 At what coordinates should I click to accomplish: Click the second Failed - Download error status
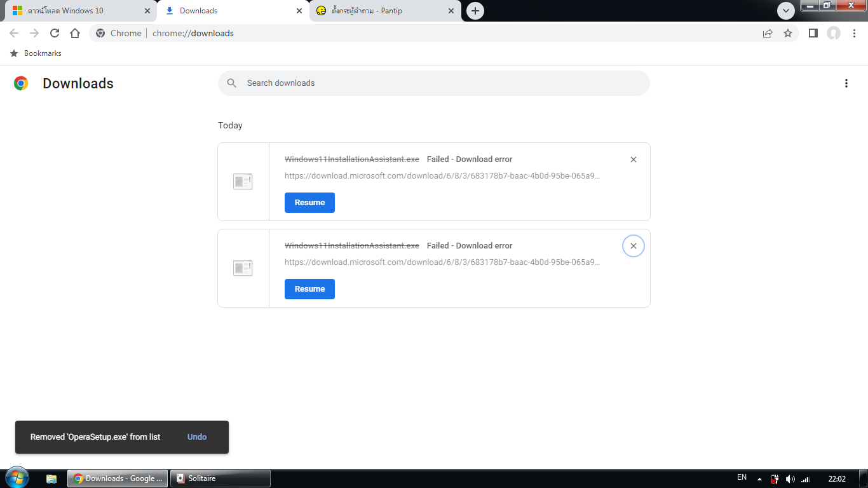click(x=470, y=246)
